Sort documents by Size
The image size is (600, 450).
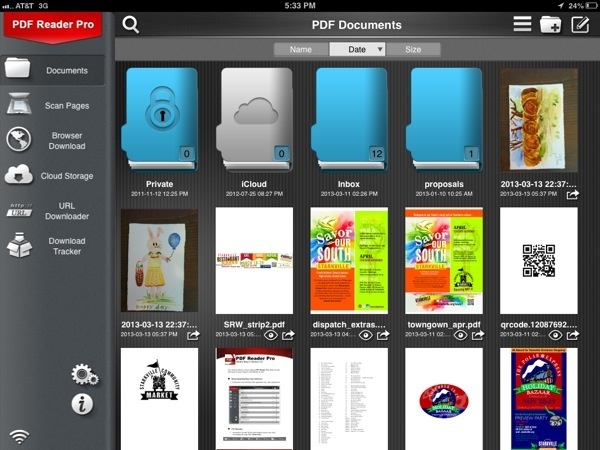(413, 49)
